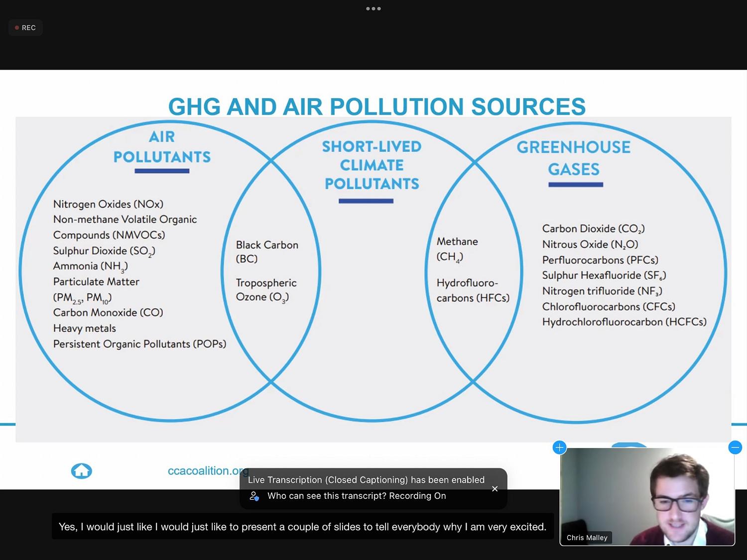Viewport: 747px width, 560px height.
Task: Open the three-dots more options menu
Action: 373,8
